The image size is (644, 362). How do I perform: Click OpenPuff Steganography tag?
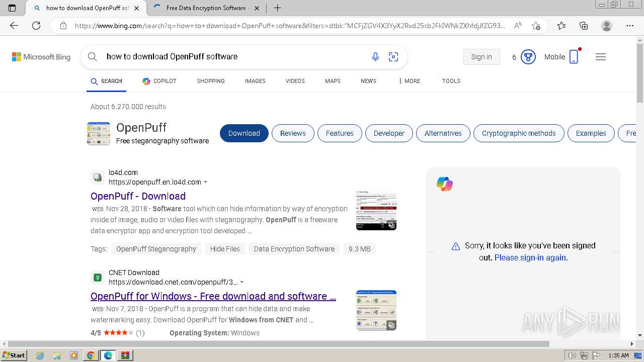pos(156,249)
